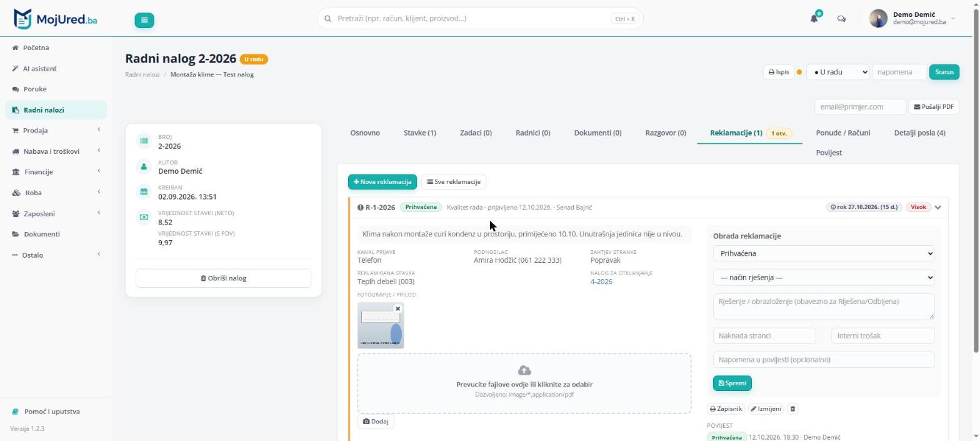Click the MojUred.ba logo
Image resolution: width=980 pixels, height=441 pixels.
56,19
